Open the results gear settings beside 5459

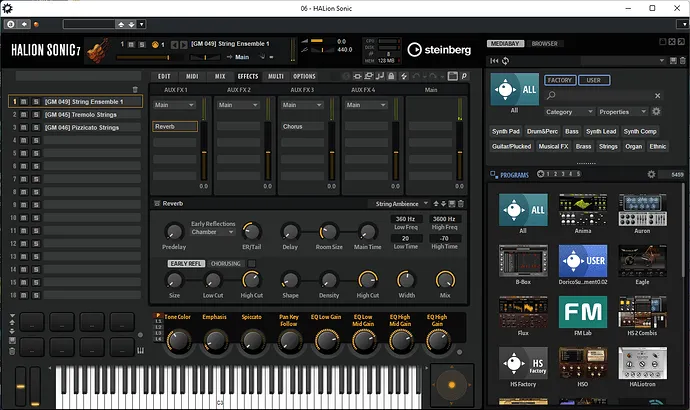pos(651,174)
